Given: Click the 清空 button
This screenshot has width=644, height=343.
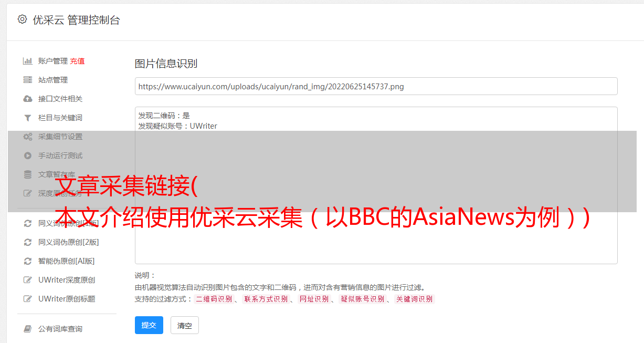Looking at the screenshot, I should point(185,325).
